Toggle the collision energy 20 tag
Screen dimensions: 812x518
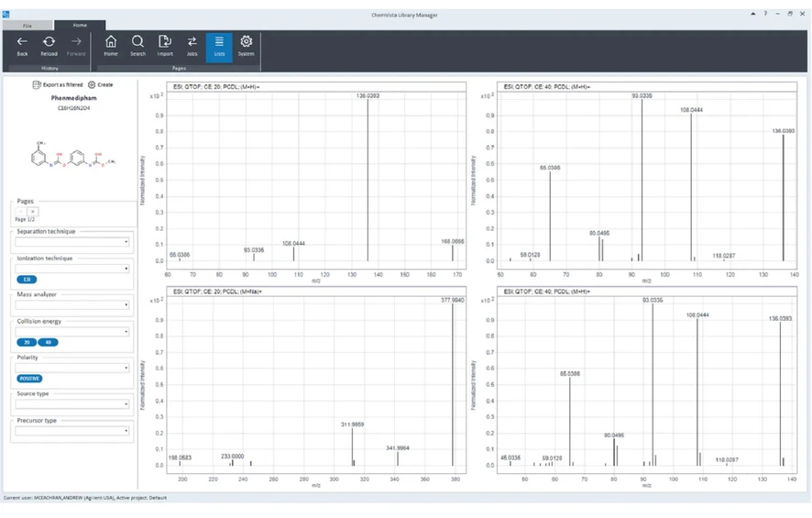(x=27, y=342)
